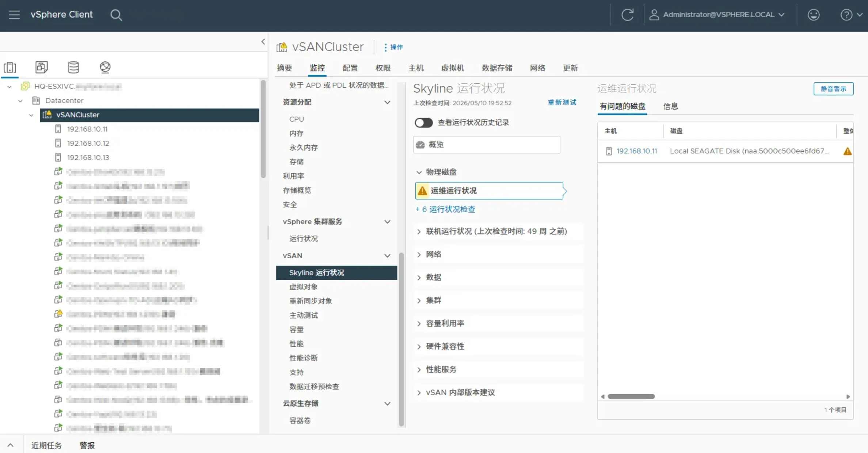
Task: Expand the 集群 health group
Action: (419, 300)
